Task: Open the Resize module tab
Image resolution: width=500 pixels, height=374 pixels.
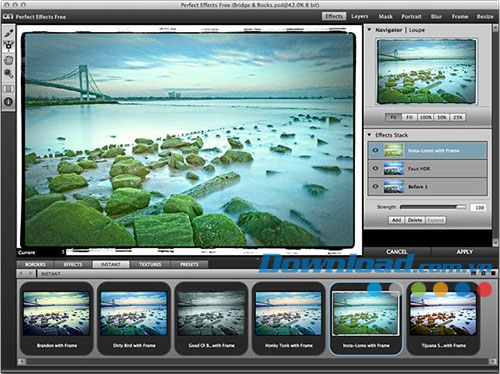Action: pos(485,16)
